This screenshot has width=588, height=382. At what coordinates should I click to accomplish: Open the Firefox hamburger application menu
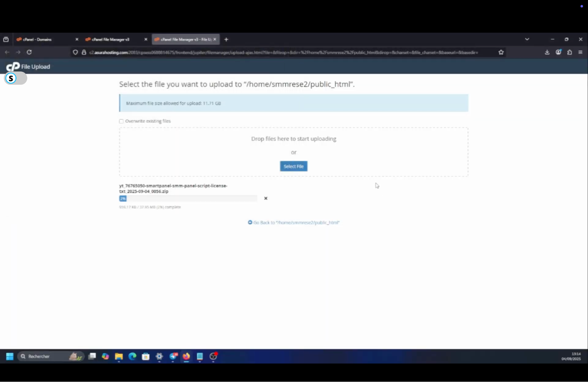pos(581,52)
